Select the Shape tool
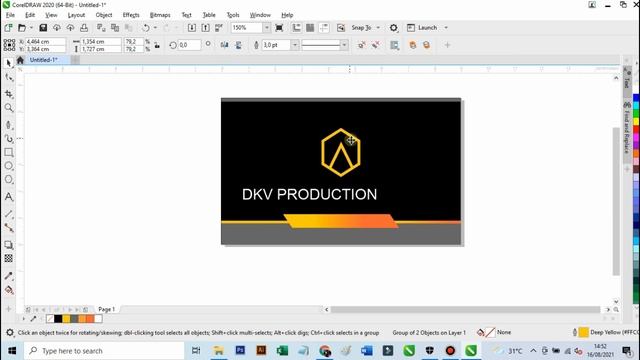The width and height of the screenshot is (640, 360). [x=9, y=78]
